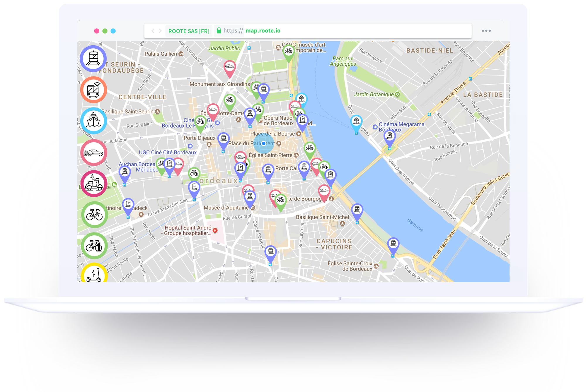Click the bike pin near CAPC musée

coord(289,54)
